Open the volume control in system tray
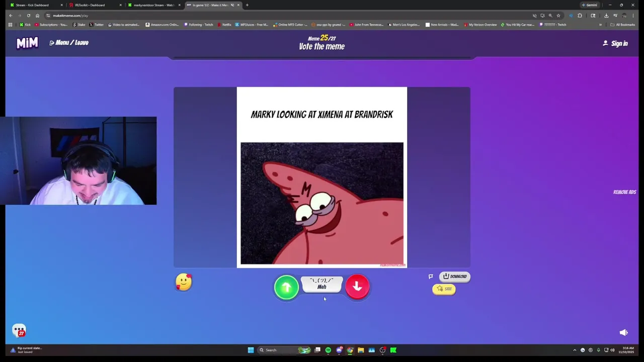Viewport: 644px width, 362px height. pyautogui.click(x=612, y=350)
